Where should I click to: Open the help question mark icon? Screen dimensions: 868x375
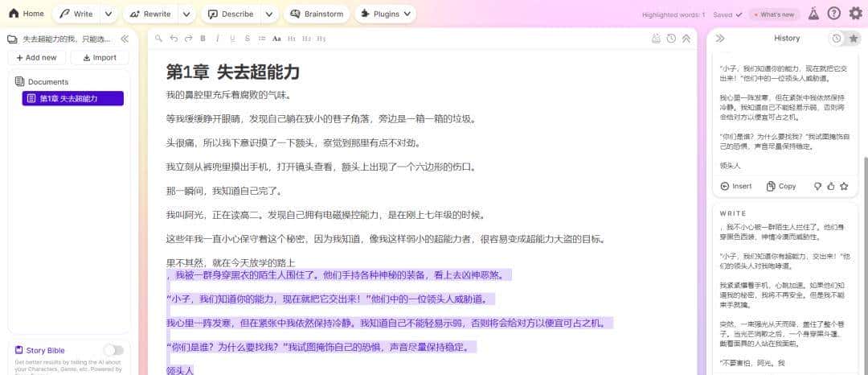(x=833, y=14)
